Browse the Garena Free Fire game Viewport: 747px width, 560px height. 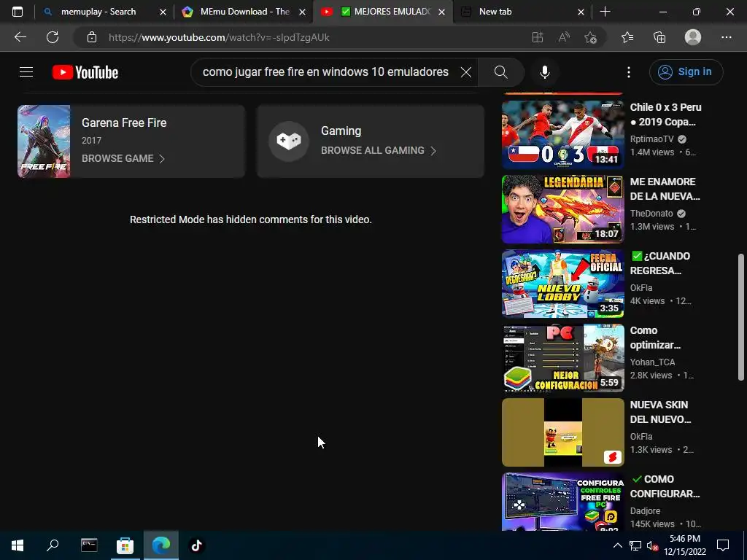(x=123, y=158)
